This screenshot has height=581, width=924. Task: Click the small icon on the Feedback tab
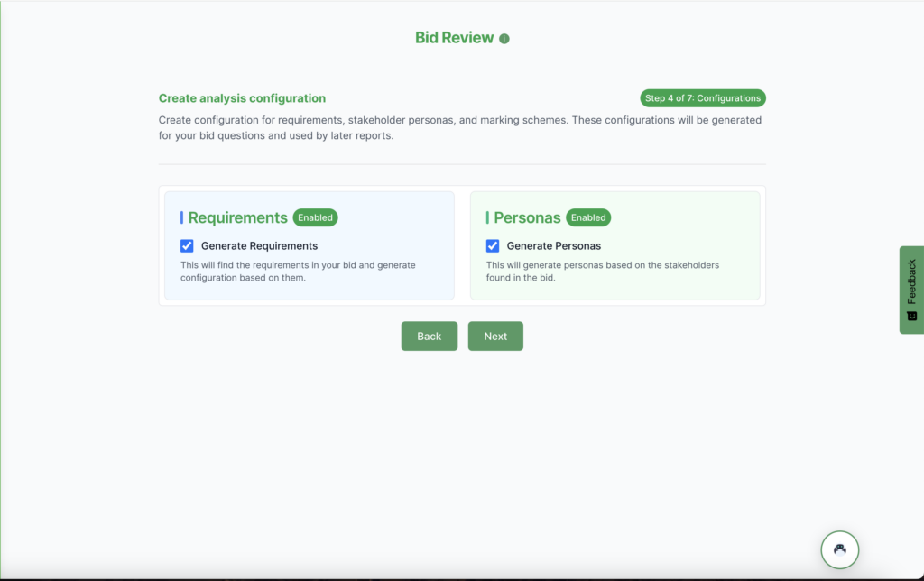pyautogui.click(x=911, y=316)
